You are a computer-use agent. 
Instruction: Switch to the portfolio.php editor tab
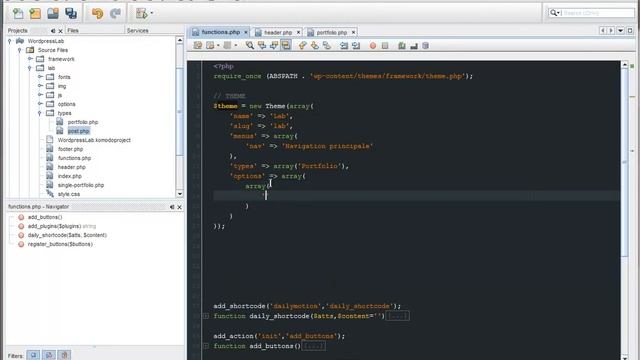[x=331, y=32]
